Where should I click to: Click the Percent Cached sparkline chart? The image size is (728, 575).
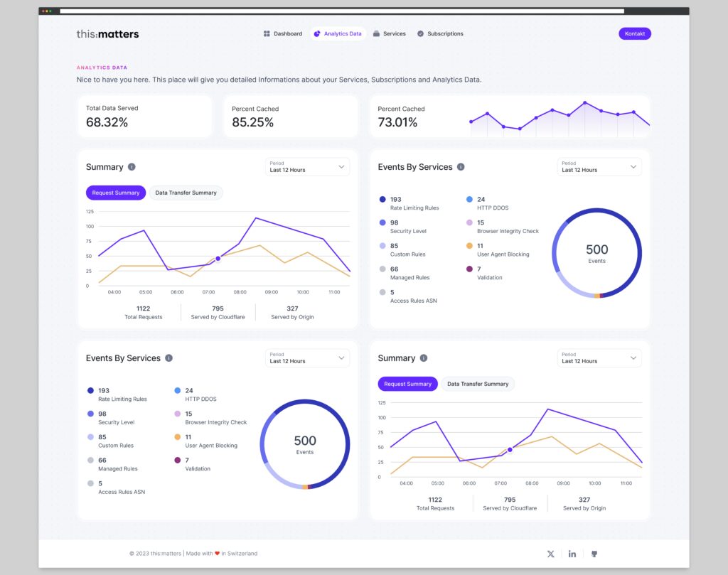click(558, 117)
